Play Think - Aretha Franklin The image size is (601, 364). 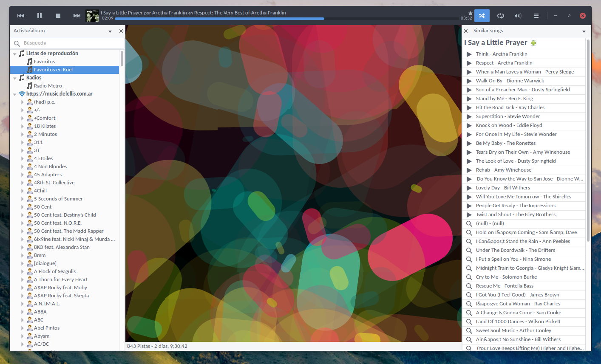(469, 54)
